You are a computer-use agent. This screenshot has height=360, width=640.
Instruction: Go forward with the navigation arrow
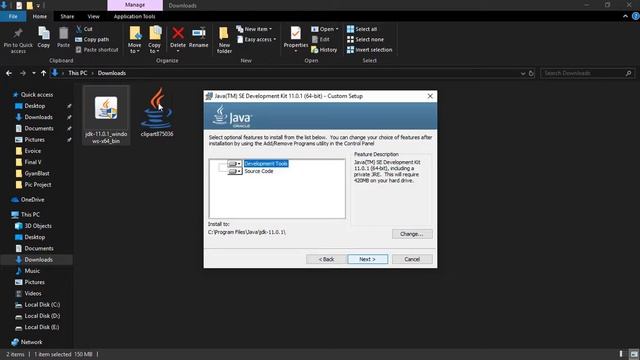pyautogui.click(x=23, y=73)
